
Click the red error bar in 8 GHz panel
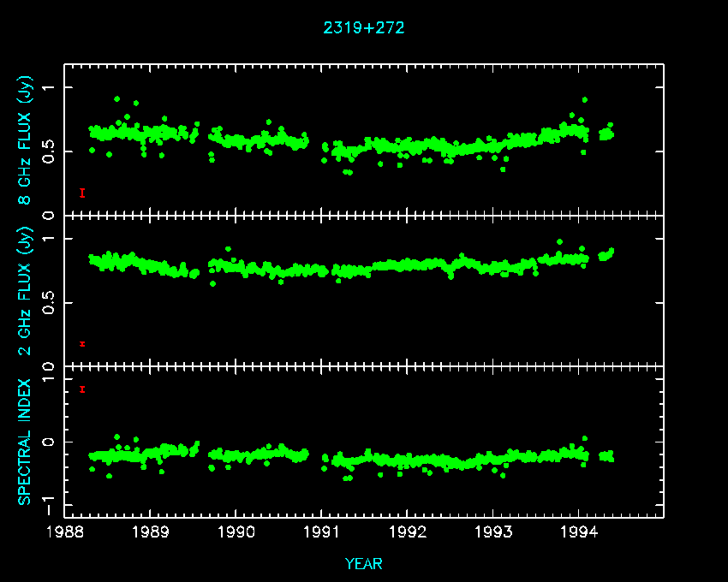point(82,193)
